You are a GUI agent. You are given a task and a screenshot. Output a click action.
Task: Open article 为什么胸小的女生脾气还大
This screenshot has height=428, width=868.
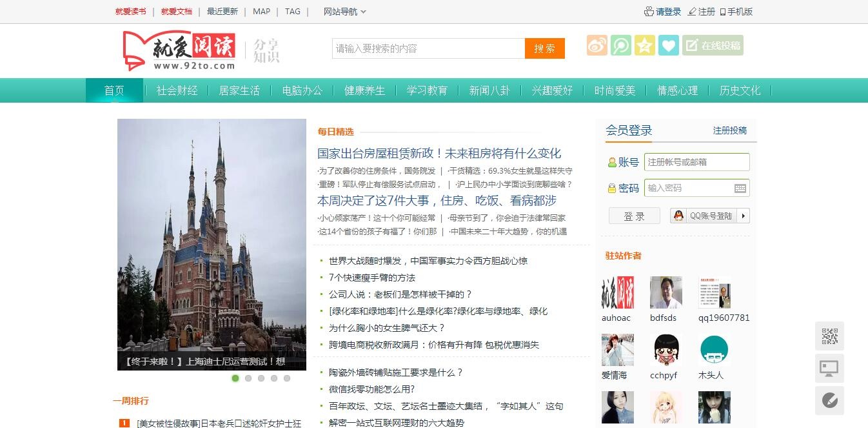pos(387,328)
